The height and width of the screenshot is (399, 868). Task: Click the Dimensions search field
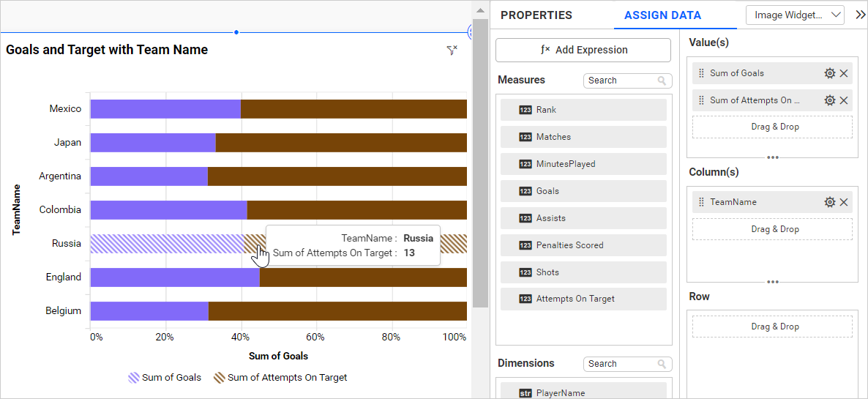(x=621, y=364)
